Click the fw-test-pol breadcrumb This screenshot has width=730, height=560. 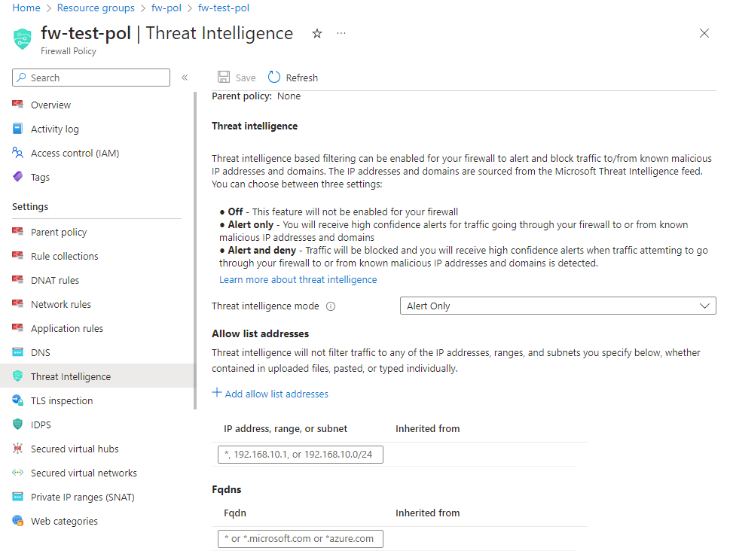click(224, 8)
